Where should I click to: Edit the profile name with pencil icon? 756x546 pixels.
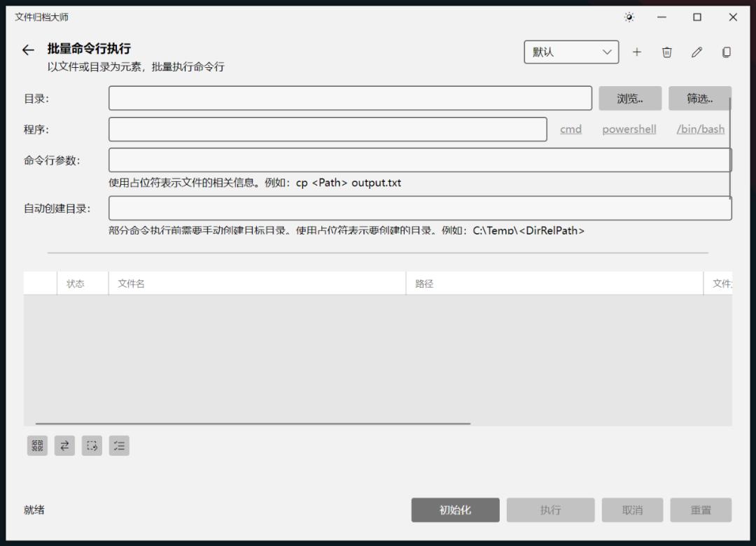click(x=696, y=52)
